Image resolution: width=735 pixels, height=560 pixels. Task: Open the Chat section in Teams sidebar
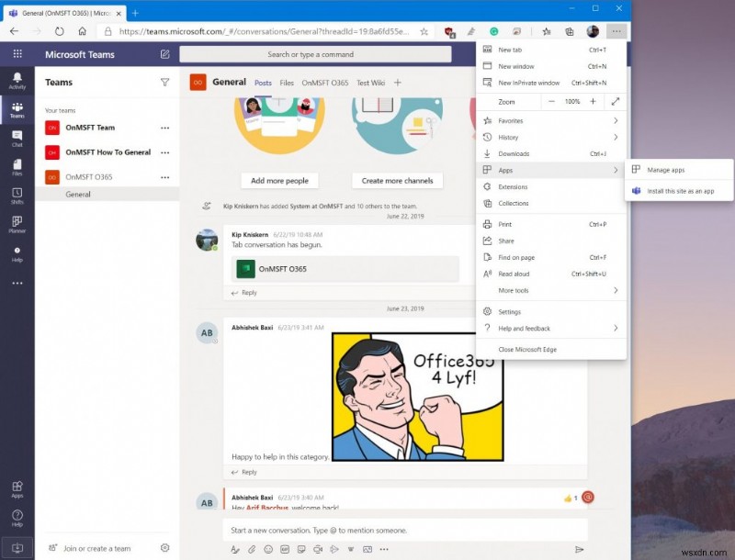coord(17,140)
